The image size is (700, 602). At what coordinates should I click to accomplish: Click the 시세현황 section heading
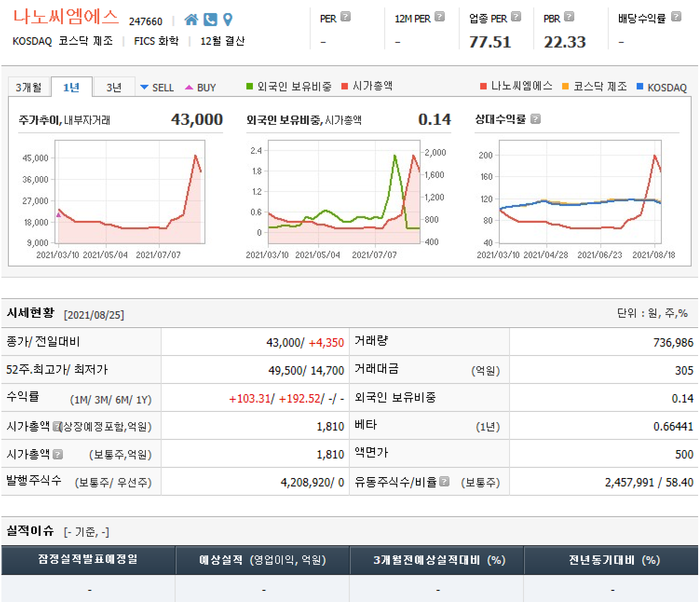click(x=31, y=313)
